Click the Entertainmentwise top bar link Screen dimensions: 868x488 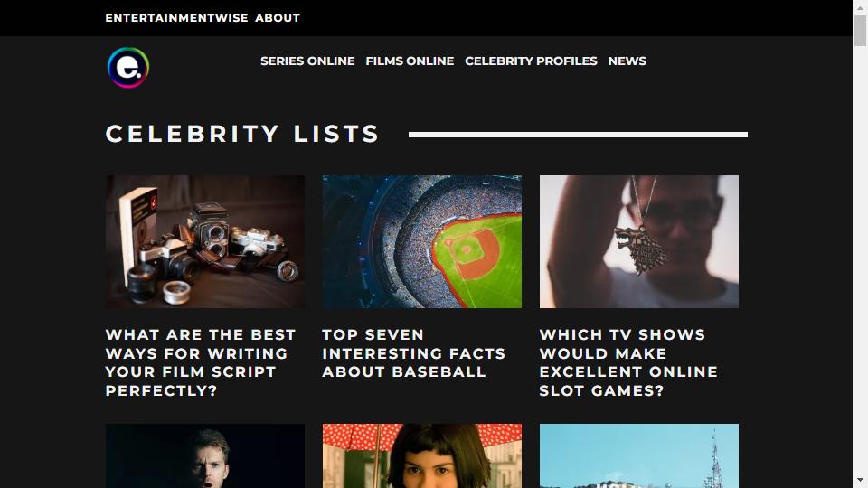[176, 18]
